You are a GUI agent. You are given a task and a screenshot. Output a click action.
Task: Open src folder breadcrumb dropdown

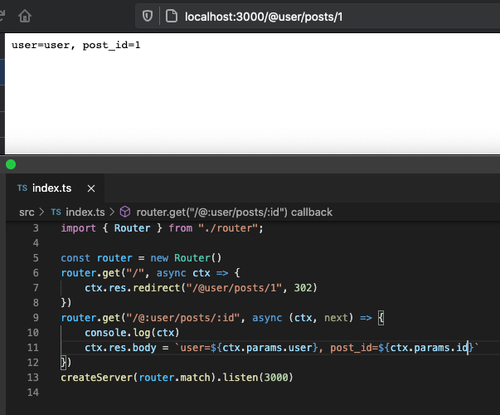click(x=27, y=212)
